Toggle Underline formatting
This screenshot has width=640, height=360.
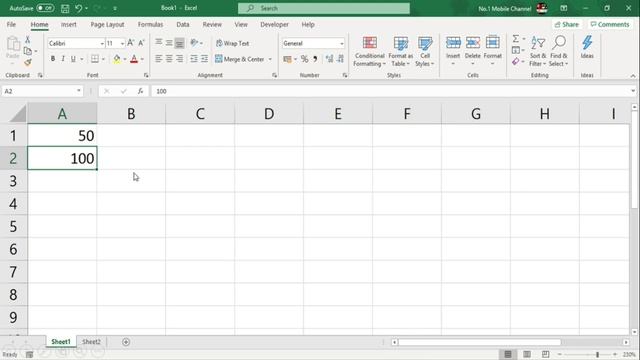point(73,59)
